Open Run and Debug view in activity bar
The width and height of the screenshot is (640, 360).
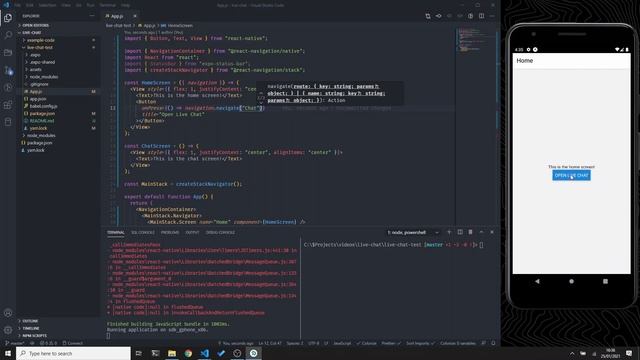pos(8,87)
